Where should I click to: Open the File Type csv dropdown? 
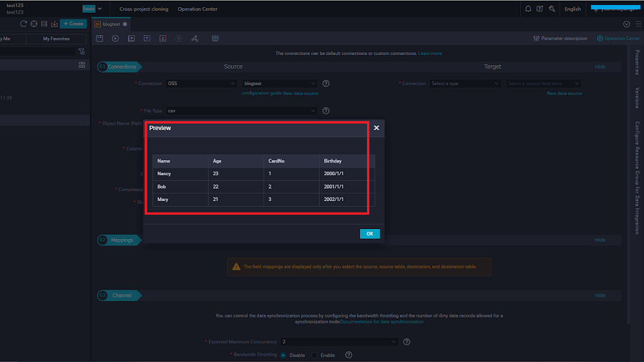click(x=241, y=111)
